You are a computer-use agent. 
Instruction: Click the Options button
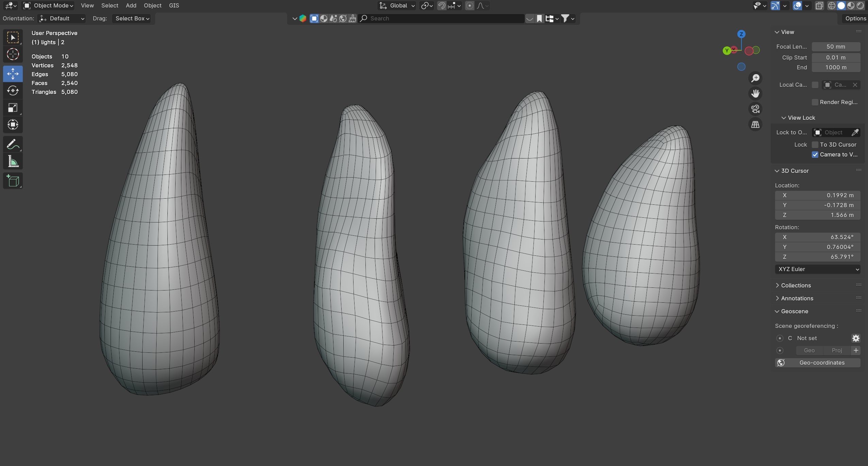click(855, 18)
